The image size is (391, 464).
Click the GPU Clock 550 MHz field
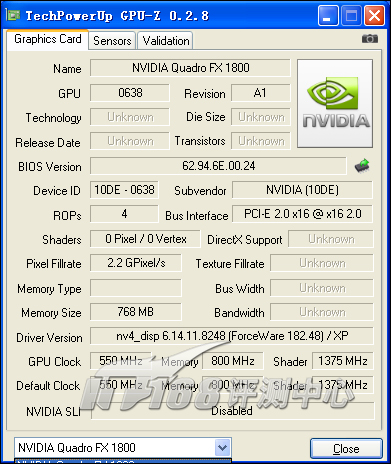121,361
